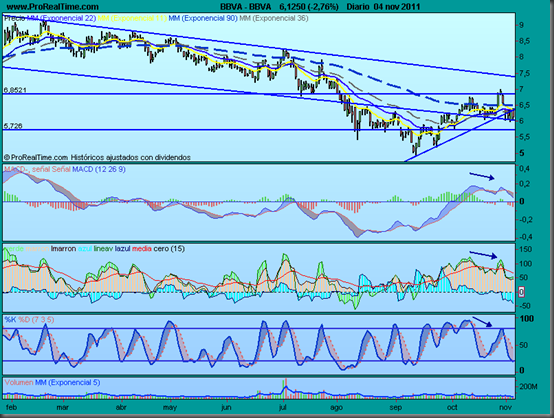Click the jul label on time axis

click(x=283, y=407)
